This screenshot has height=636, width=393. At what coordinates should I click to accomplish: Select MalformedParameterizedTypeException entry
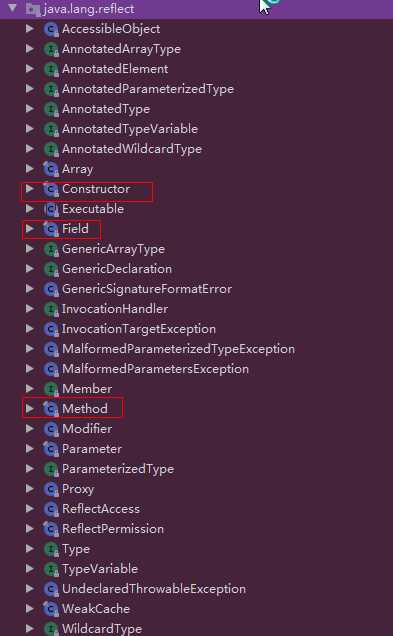pos(178,349)
